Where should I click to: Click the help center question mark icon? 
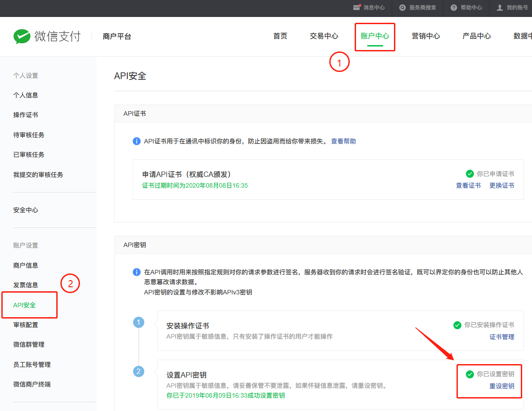click(x=454, y=8)
